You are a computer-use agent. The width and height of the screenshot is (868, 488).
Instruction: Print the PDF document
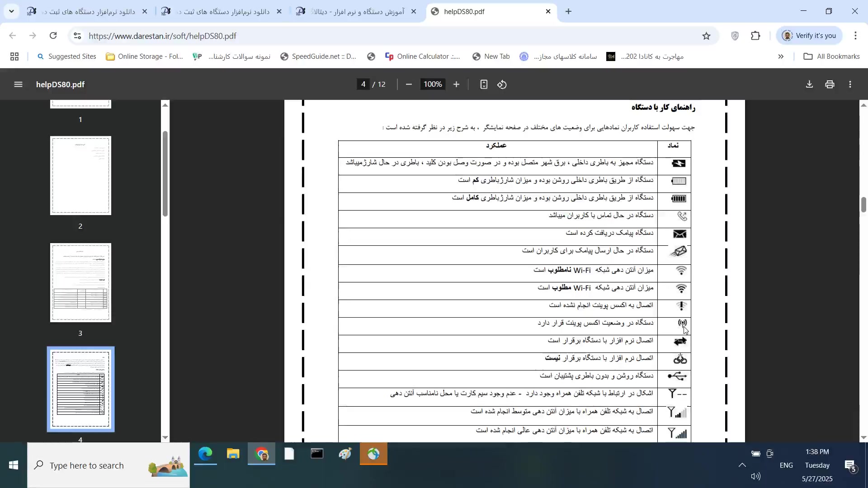tap(830, 84)
